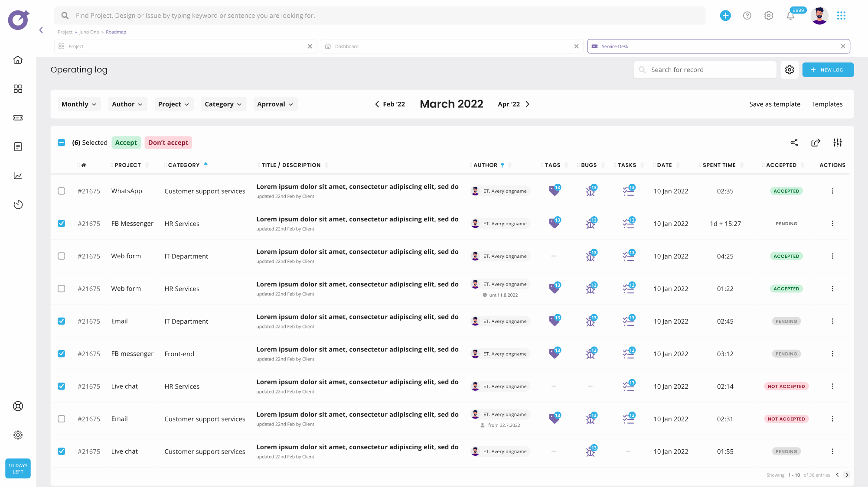Check the WhatsApp row checkbox

pos(62,191)
